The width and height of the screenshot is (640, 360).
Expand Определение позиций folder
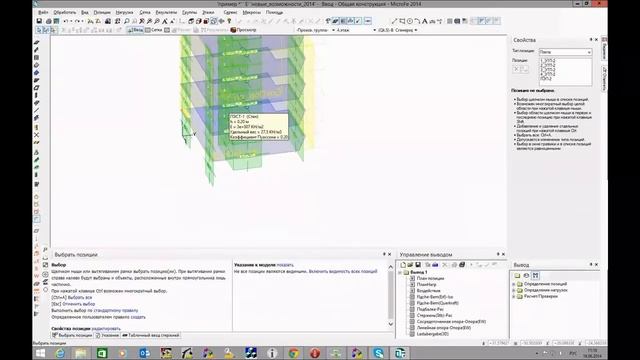pyautogui.click(x=513, y=284)
